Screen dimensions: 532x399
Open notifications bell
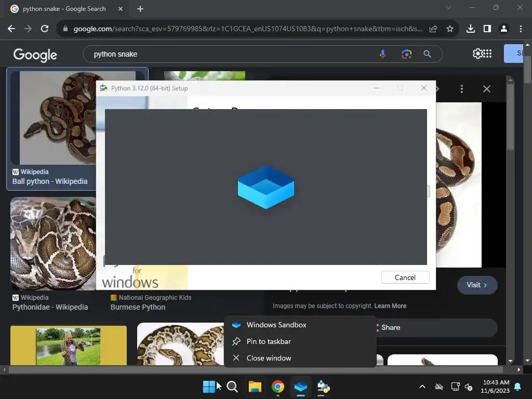pos(518,387)
